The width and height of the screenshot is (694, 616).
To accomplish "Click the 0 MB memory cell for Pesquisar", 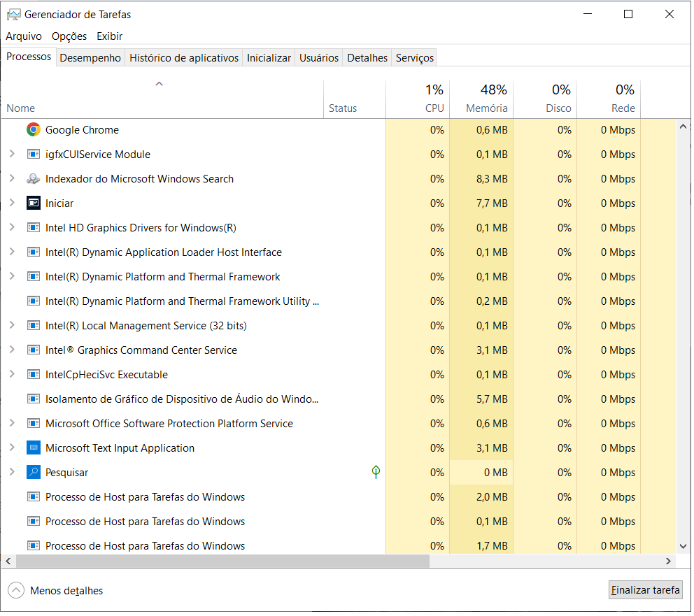I will (x=481, y=472).
